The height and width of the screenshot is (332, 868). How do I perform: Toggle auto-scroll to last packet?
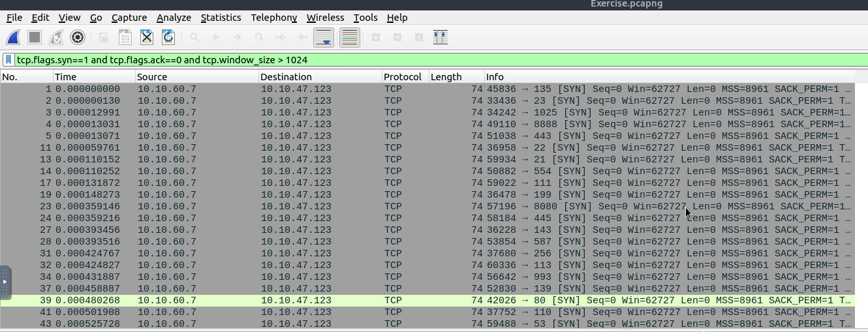324,38
